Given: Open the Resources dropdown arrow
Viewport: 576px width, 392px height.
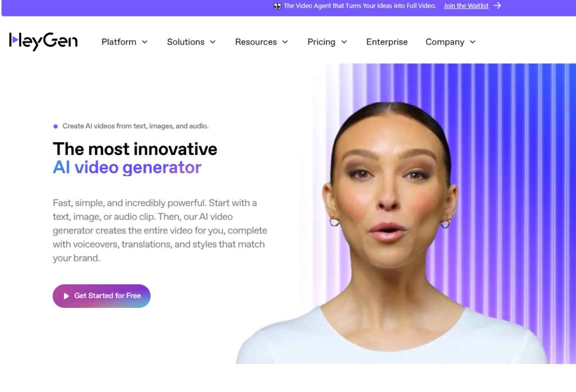Looking at the screenshot, I should pos(285,42).
